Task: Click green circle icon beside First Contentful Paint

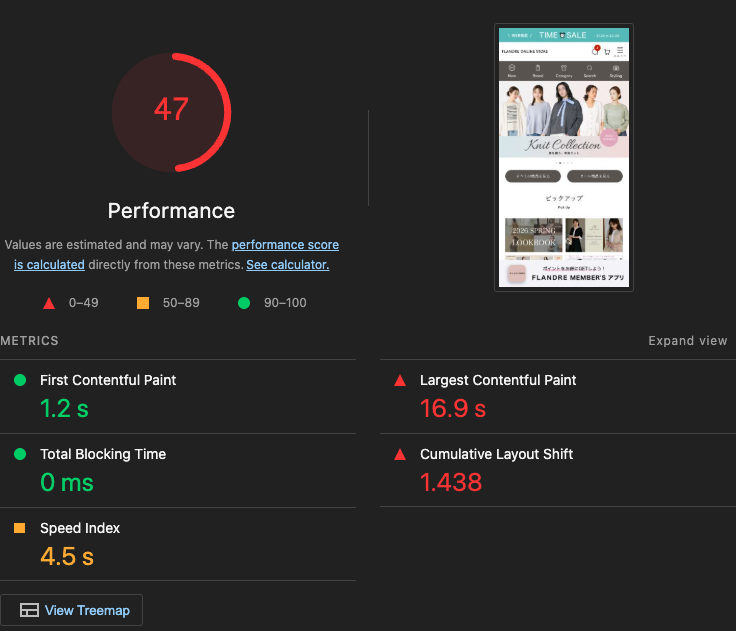Action: (x=20, y=380)
